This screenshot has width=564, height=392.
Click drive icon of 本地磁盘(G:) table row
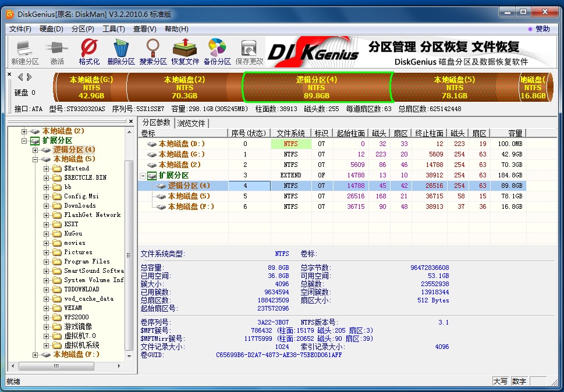click(x=152, y=155)
